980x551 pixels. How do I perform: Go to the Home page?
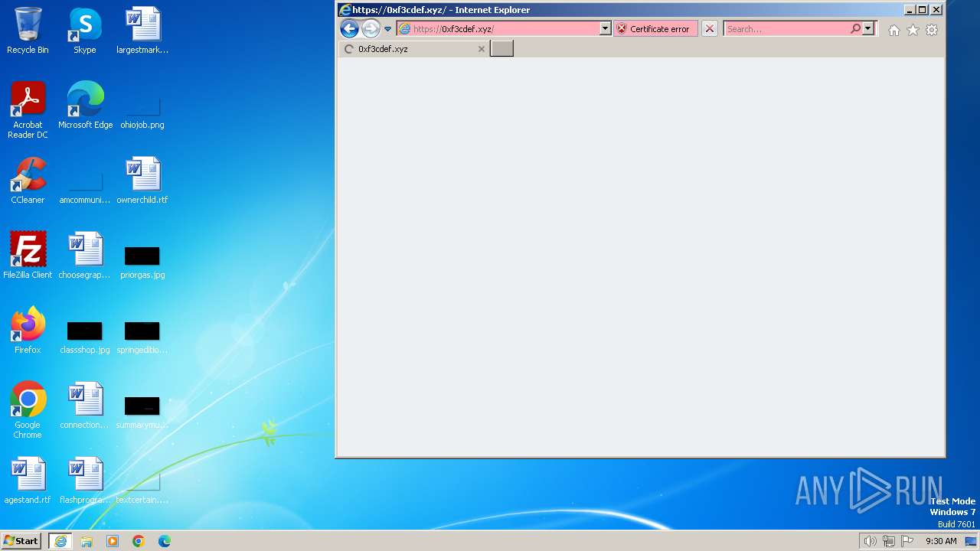[x=893, y=30]
